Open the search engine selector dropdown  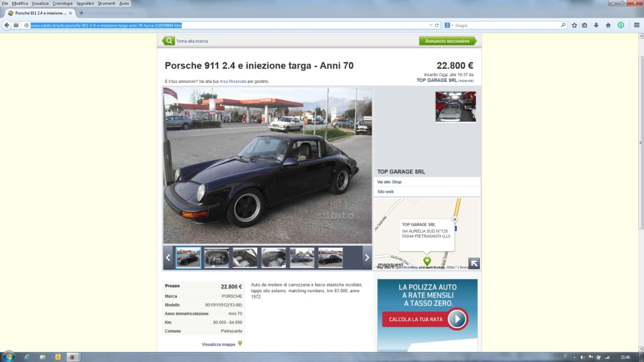coord(449,25)
